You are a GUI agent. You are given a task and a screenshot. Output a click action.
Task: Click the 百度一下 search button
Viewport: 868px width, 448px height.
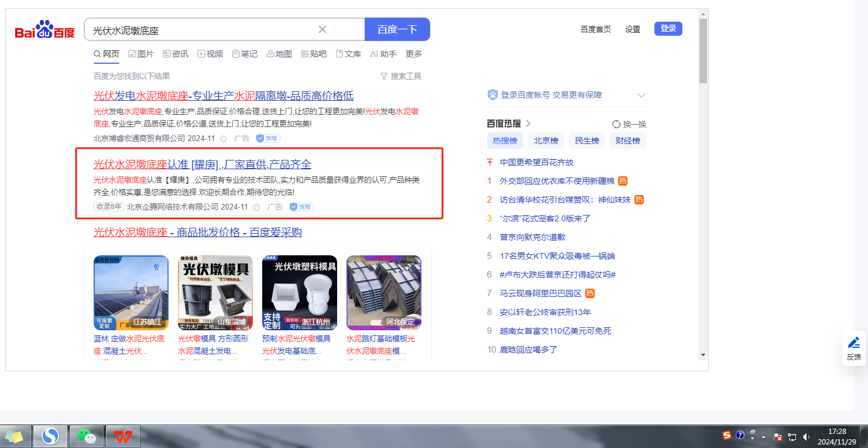397,29
